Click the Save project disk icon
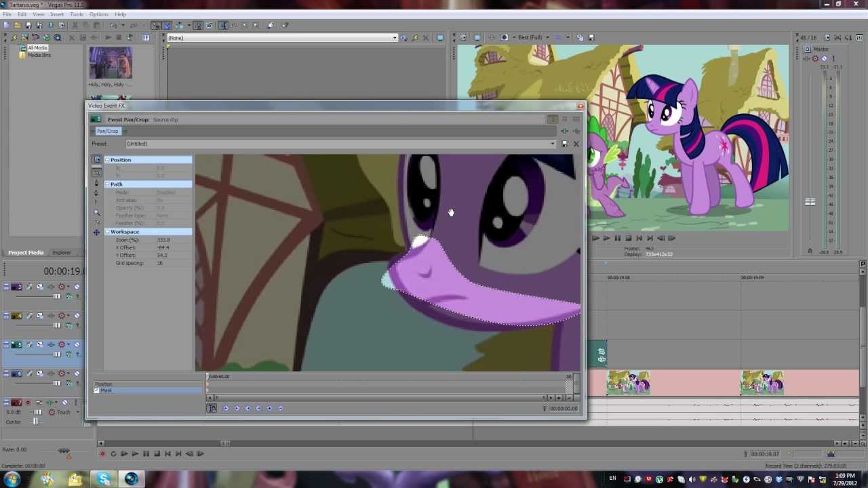The image size is (868, 488). [x=28, y=26]
